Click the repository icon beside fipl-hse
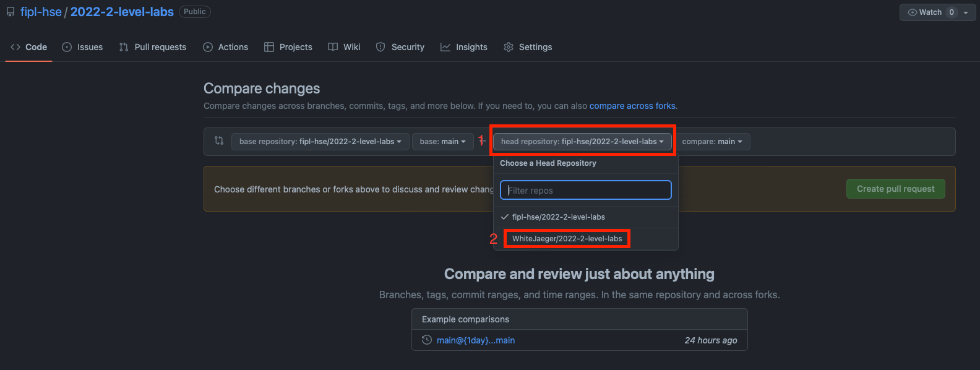This screenshot has width=980, height=370. pos(11,12)
